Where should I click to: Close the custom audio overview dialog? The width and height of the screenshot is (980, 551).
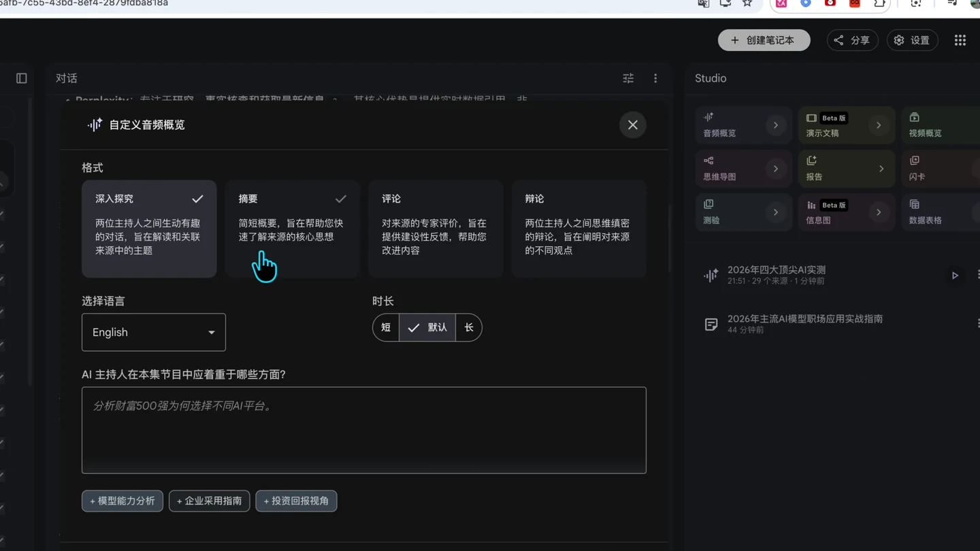click(632, 124)
